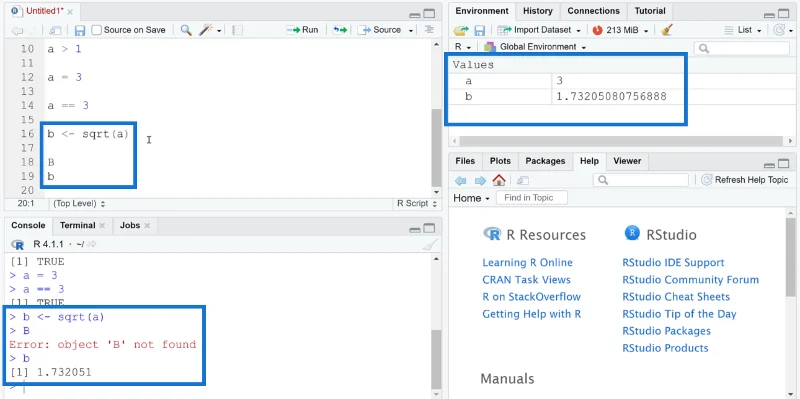Viewport: 800px width, 399px height.
Task: Click the re-run previous code icon
Action: [340, 30]
